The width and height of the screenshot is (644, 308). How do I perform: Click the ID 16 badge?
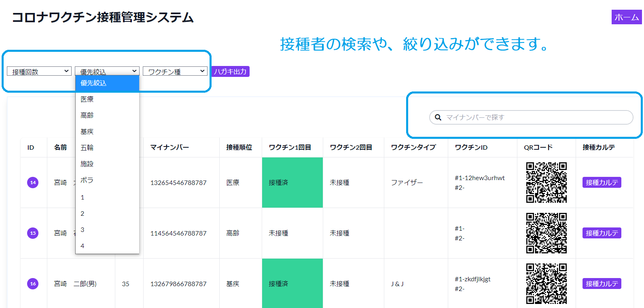(x=33, y=284)
